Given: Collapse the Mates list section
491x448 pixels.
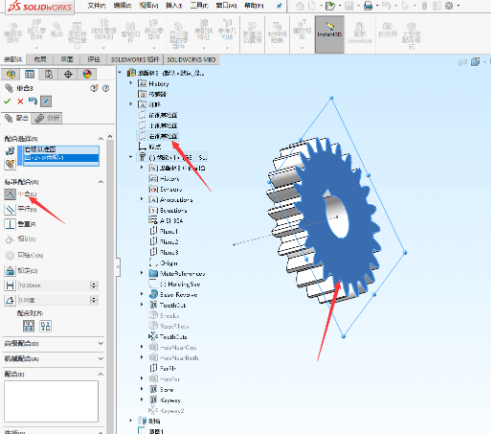Looking at the screenshot, I should (100, 374).
